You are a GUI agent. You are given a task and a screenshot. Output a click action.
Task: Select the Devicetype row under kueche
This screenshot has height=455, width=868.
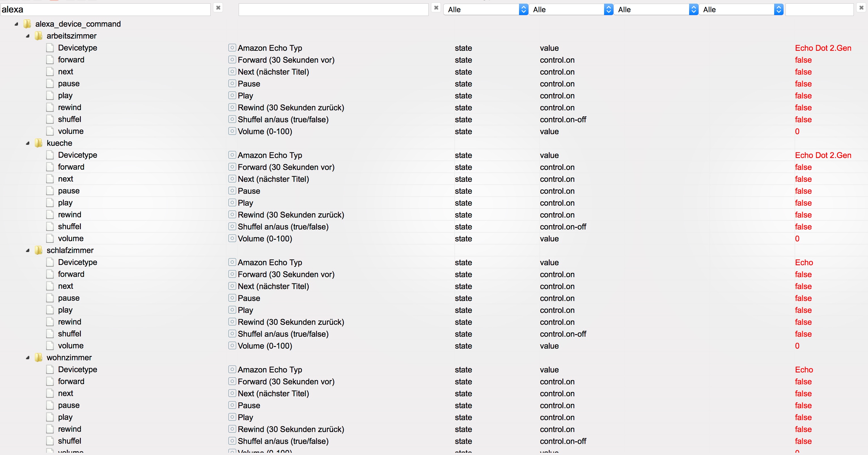coord(434,155)
